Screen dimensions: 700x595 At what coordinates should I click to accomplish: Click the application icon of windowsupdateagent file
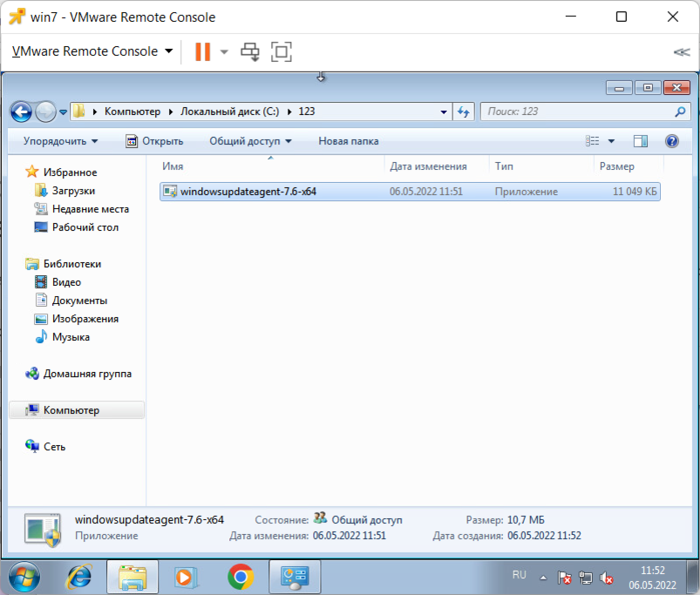[x=170, y=192]
